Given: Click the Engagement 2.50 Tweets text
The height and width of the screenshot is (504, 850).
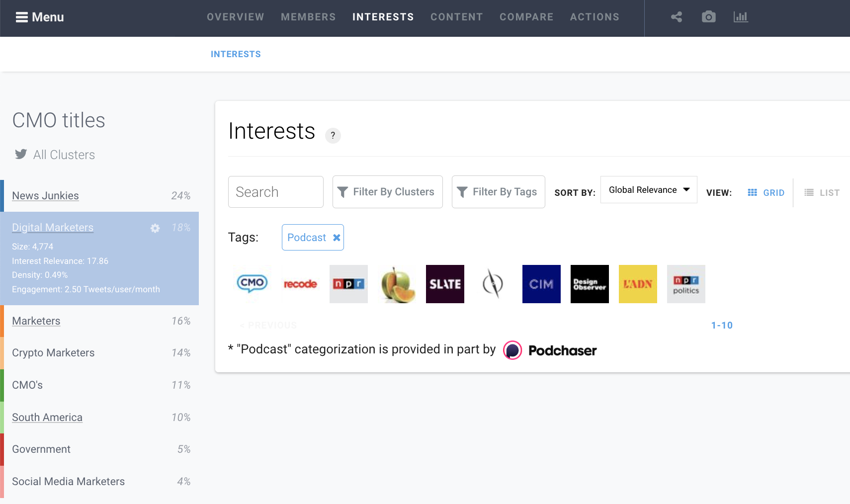Looking at the screenshot, I should (86, 289).
